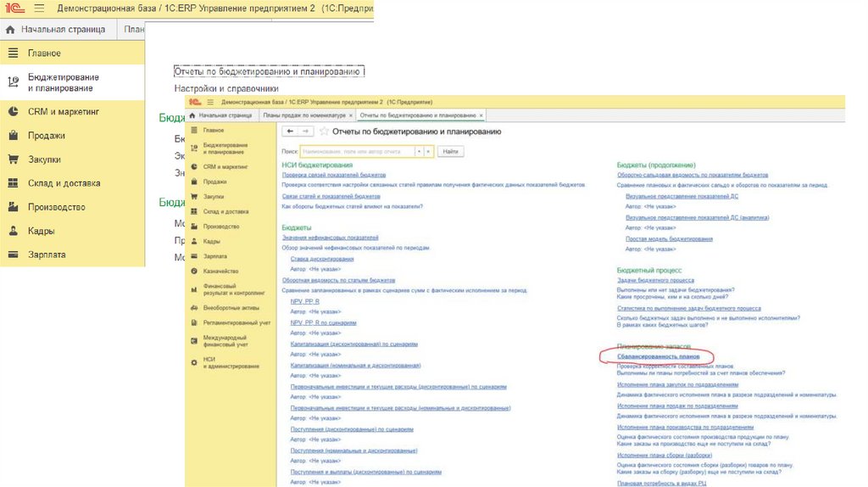Open Настройки и справочники in back window

226,88
